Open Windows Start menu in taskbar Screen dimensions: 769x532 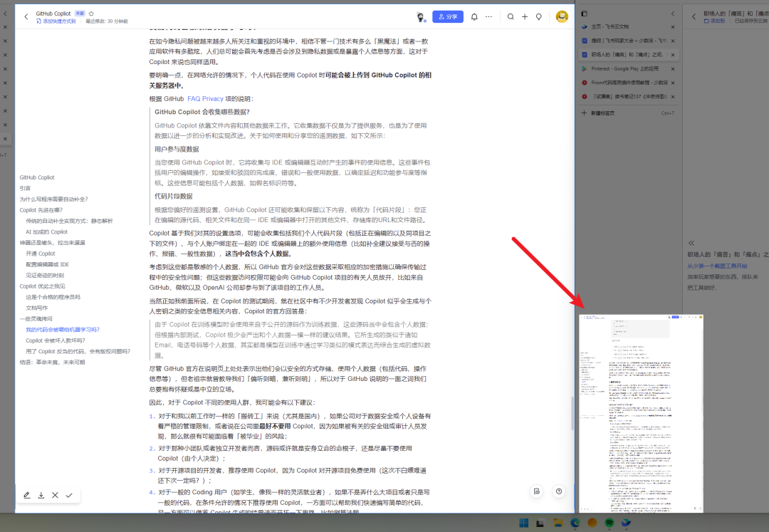(524, 523)
